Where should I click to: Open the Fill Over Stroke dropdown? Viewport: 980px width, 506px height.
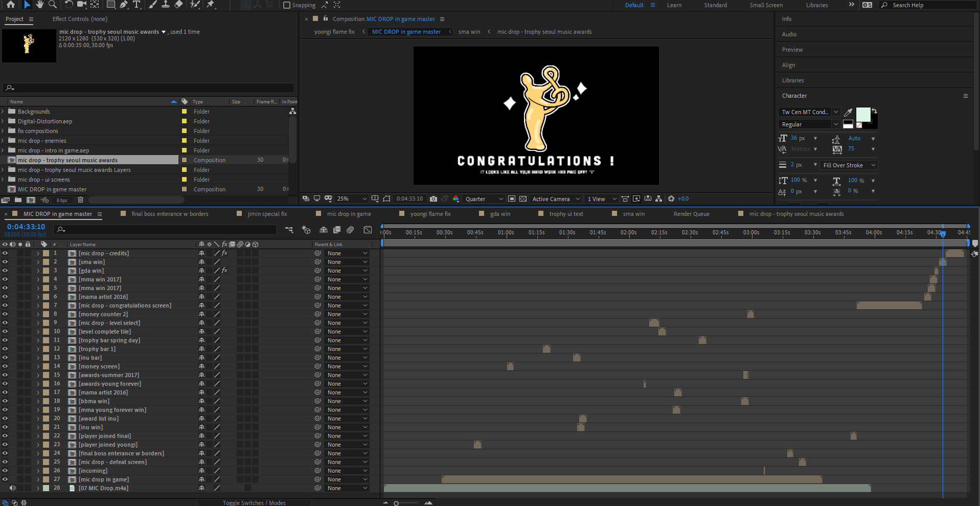(849, 165)
